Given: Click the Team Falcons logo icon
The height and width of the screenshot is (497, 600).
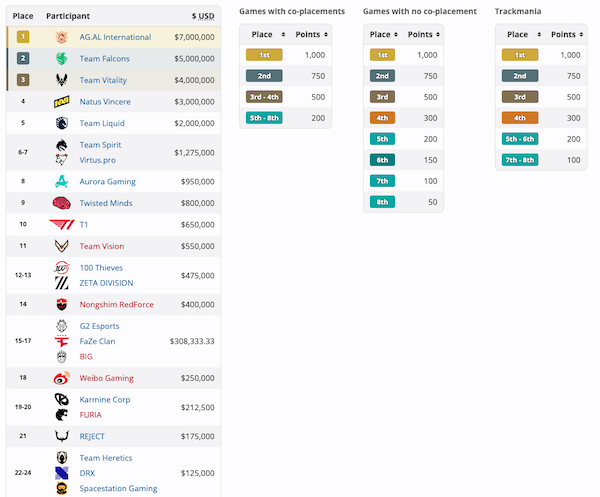Looking at the screenshot, I should [x=62, y=59].
